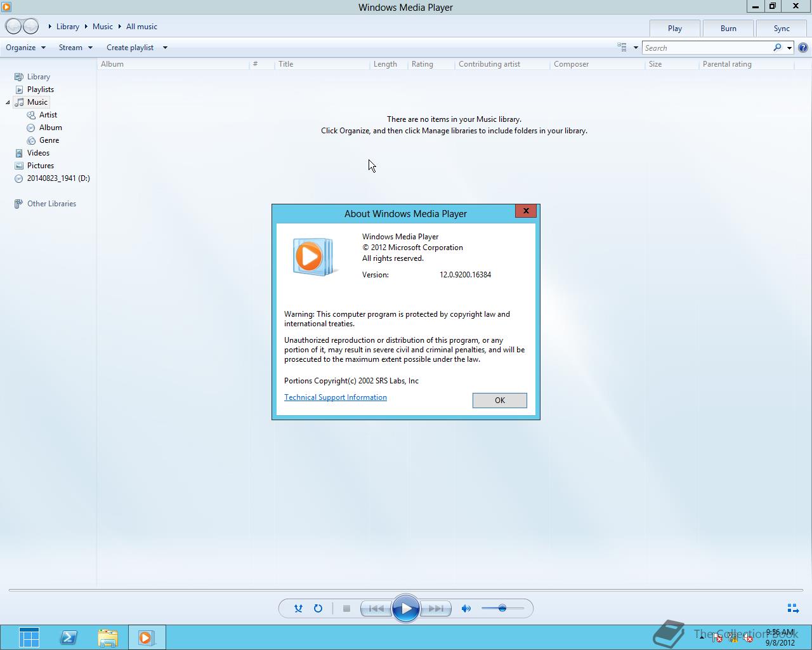Image resolution: width=812 pixels, height=650 pixels.
Task: Adjust the volume slider
Action: (x=502, y=608)
